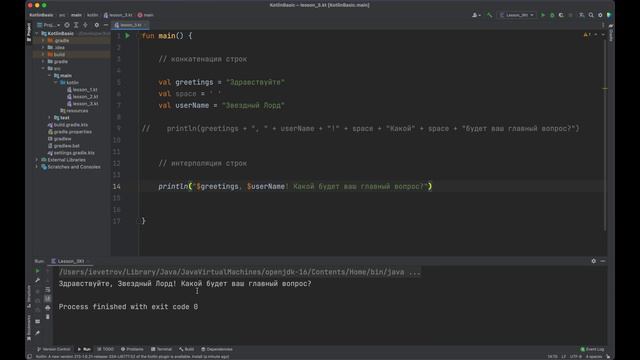Select gradle.properties file
This screenshot has width=640, height=360.
click(69, 131)
